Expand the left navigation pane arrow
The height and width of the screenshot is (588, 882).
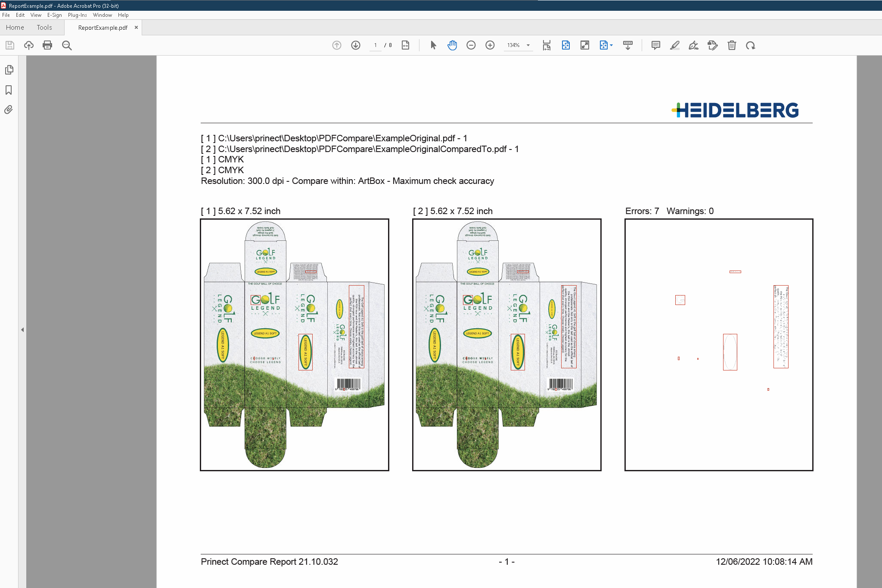[22, 330]
